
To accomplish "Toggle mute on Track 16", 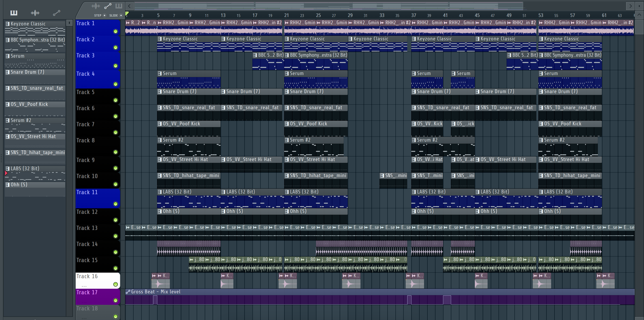I will click(x=115, y=284).
